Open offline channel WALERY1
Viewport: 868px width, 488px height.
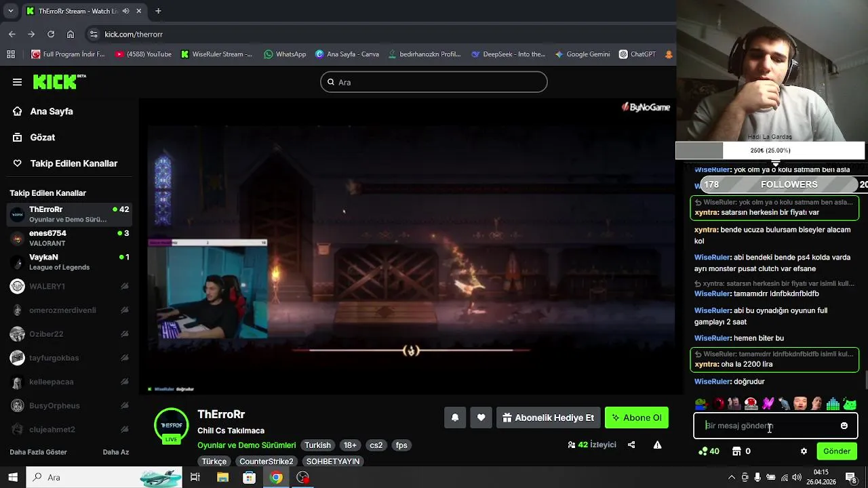[x=69, y=286]
